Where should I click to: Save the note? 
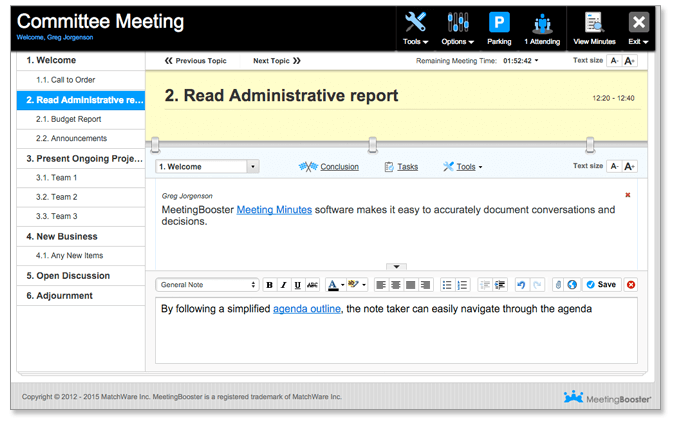(x=601, y=285)
